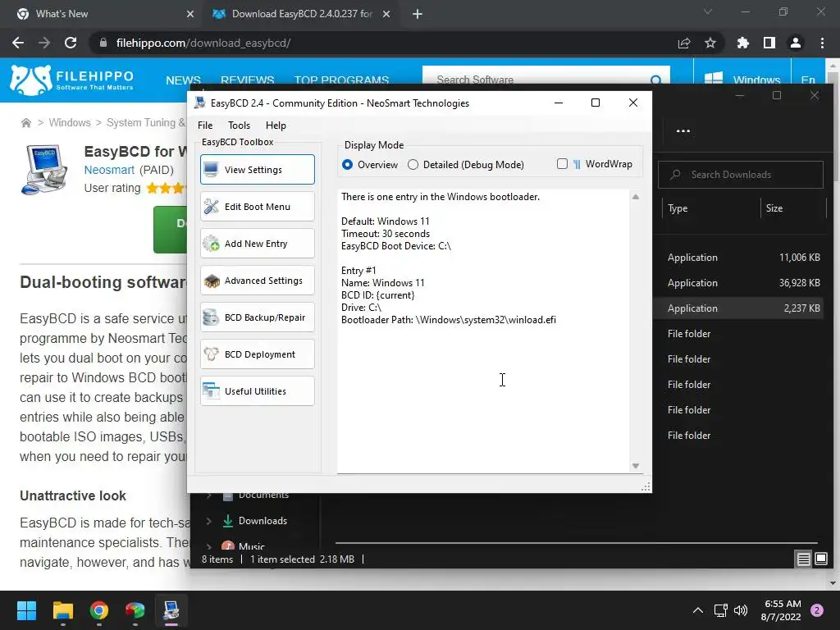Switch File Explorer to large icons view
840x630 pixels.
click(820, 559)
